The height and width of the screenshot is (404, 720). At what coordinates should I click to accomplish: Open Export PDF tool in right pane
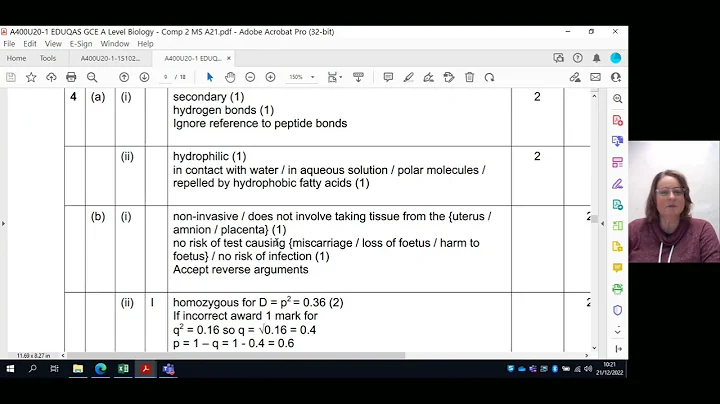tap(618, 141)
